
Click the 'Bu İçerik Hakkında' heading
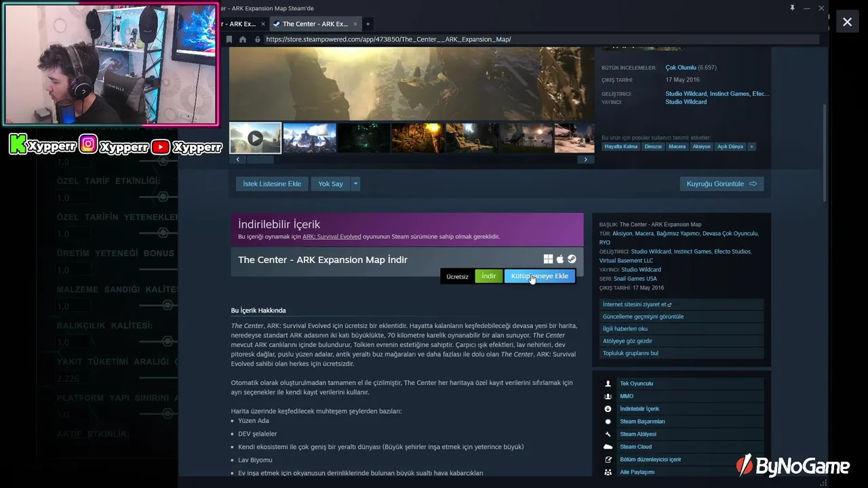(x=258, y=310)
